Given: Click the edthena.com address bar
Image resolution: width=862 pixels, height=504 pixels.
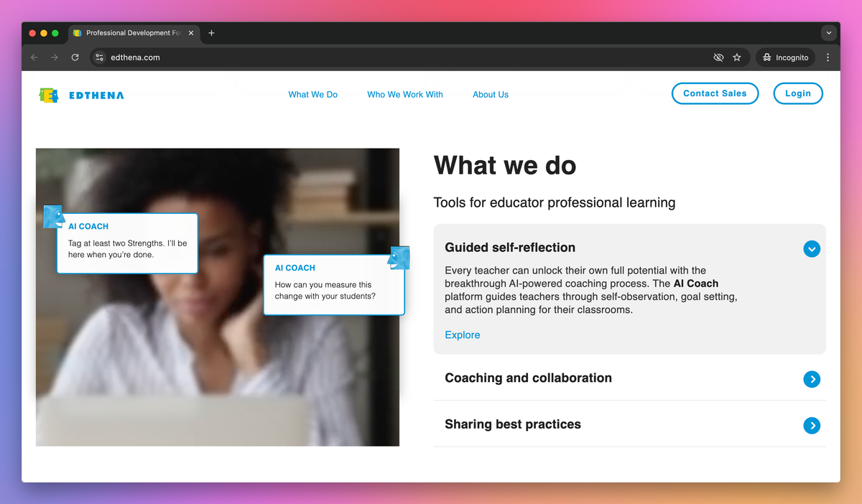Looking at the screenshot, I should (x=402, y=57).
